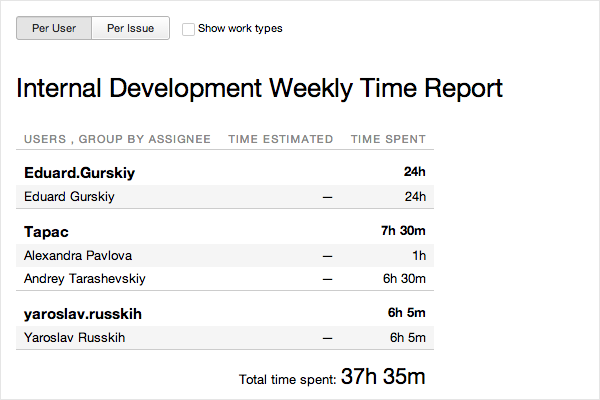Click Alexandra Pavlova's 1h time spent value
The width and height of the screenshot is (600, 400).
coord(419,255)
